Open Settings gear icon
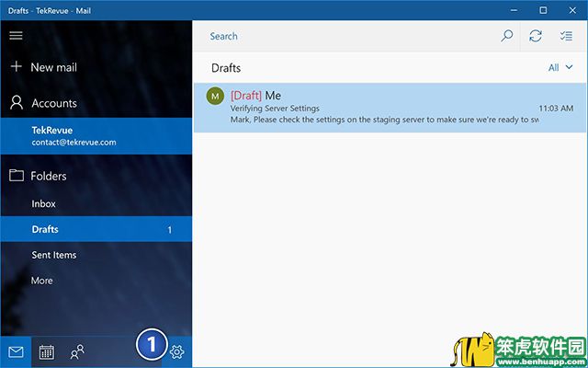The width and height of the screenshot is (588, 368). pos(176,351)
